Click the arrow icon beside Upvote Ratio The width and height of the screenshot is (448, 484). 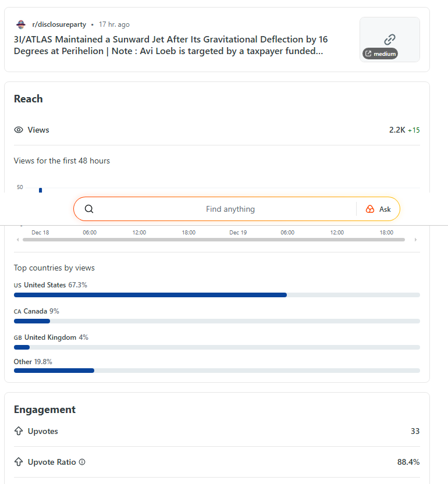pos(19,462)
